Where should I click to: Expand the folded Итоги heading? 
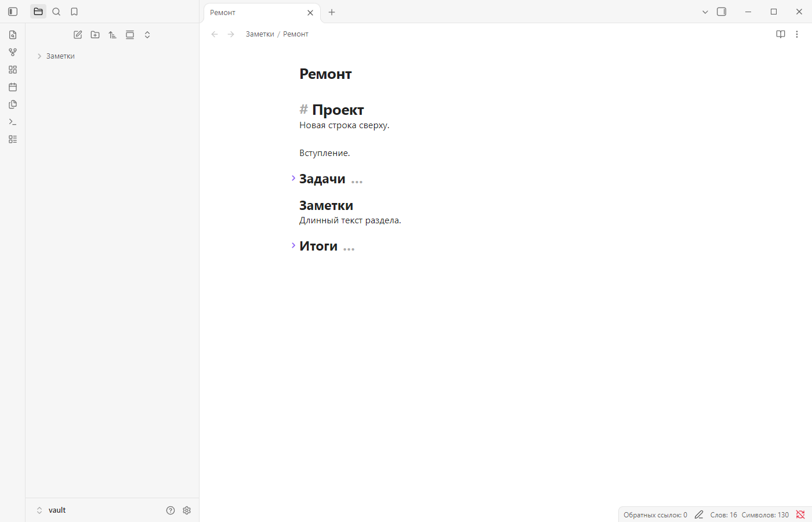pos(293,245)
